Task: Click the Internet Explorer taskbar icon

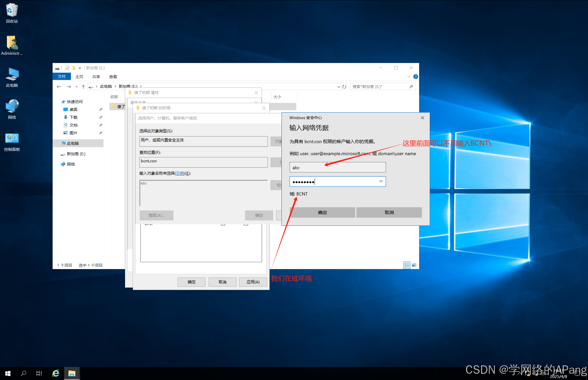Action: [x=56, y=373]
